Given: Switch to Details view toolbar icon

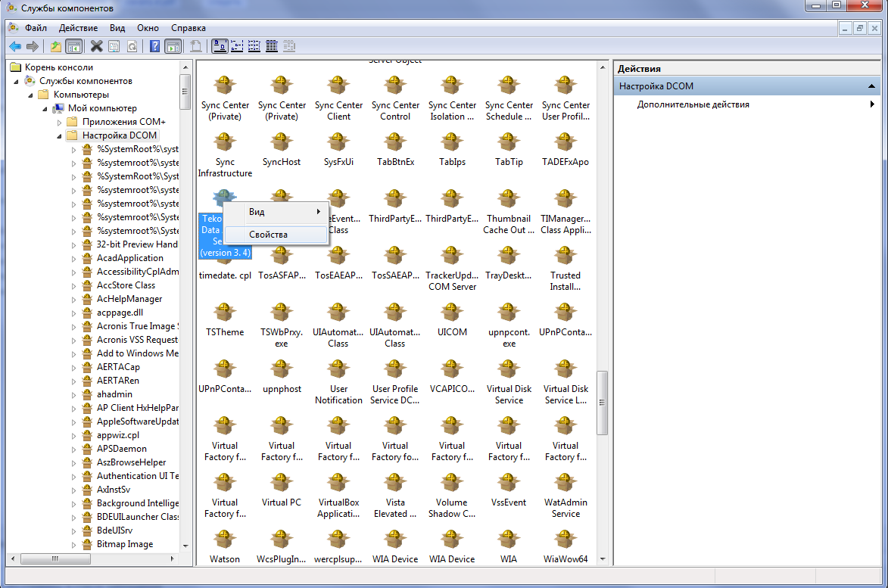Looking at the screenshot, I should click(x=272, y=46).
